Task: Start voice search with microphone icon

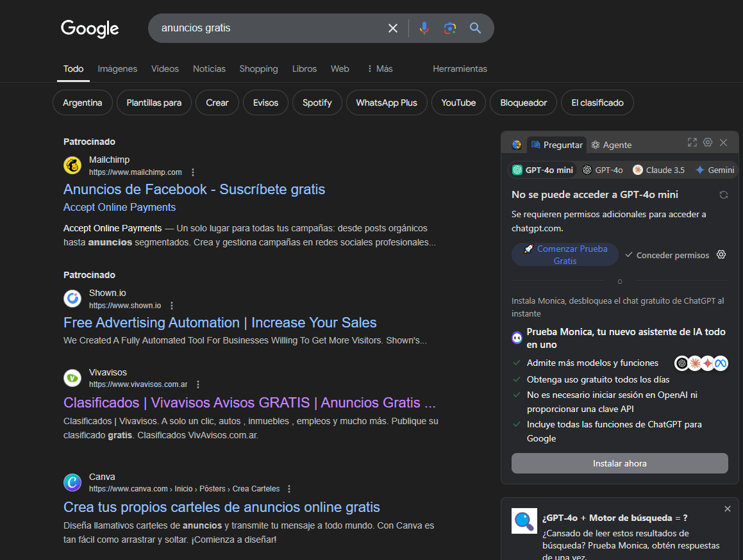Action: (424, 28)
